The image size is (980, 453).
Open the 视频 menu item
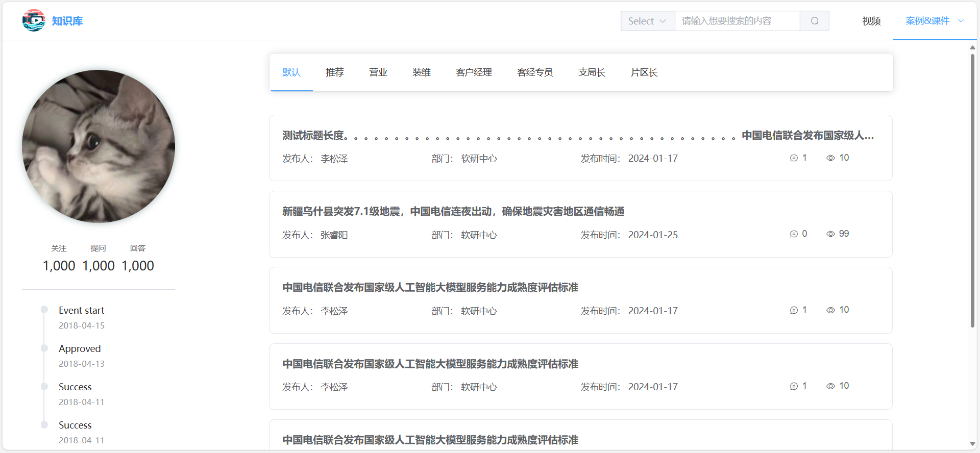click(871, 21)
